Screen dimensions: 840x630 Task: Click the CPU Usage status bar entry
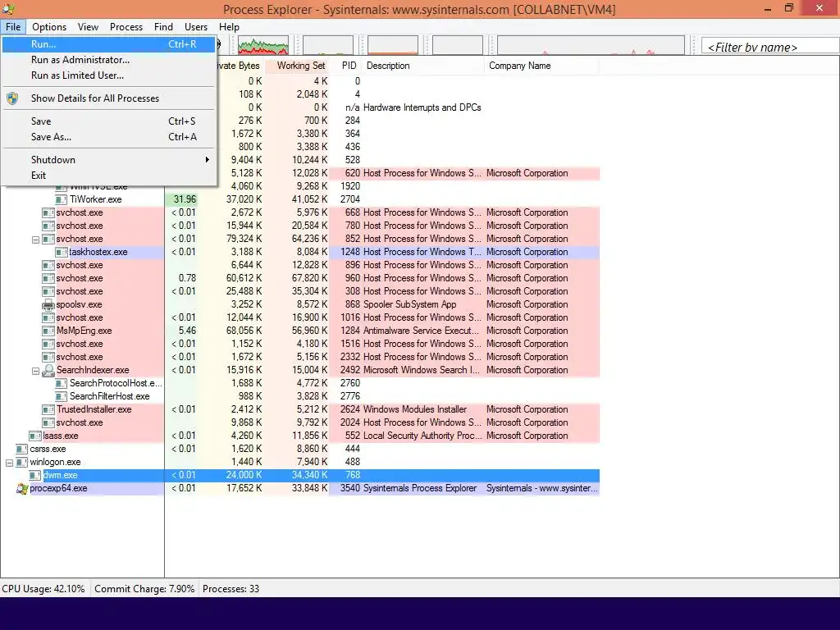[x=43, y=589]
